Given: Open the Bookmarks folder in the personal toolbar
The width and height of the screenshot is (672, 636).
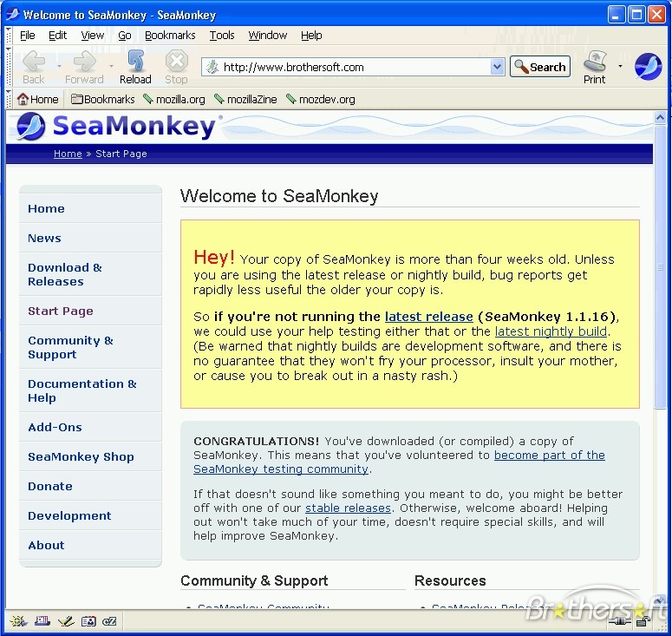Looking at the screenshot, I should (103, 99).
